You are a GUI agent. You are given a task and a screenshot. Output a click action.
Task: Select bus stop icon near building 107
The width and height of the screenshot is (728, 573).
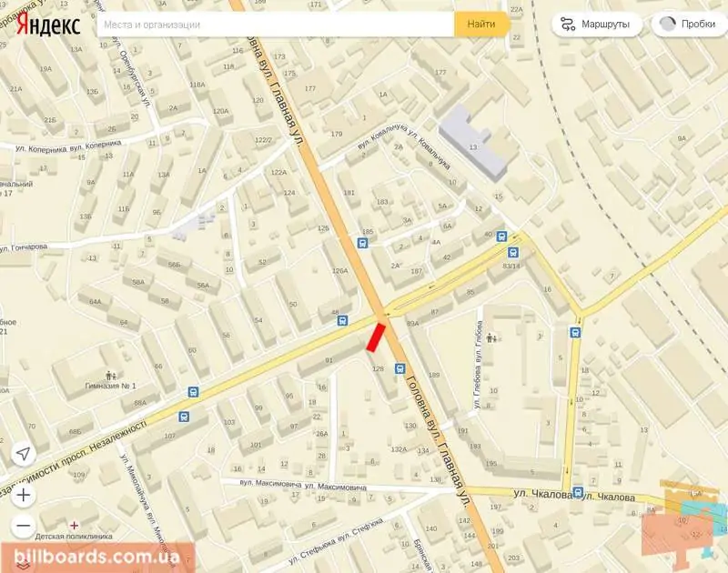184,417
